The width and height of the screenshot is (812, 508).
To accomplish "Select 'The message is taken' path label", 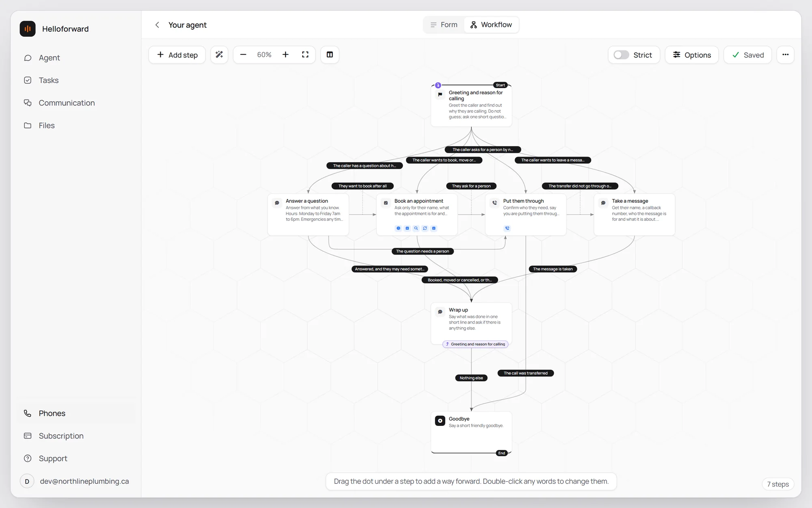I will [553, 269].
